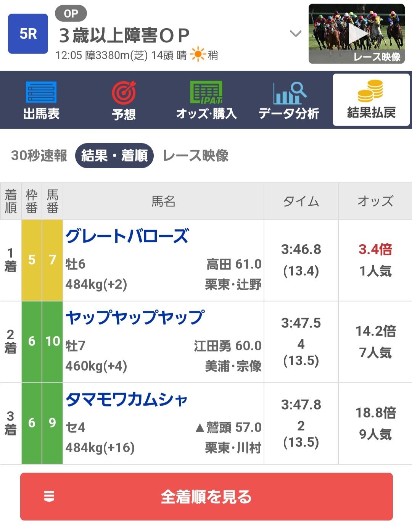The image size is (412, 532).
Task: Open the 予想 prediction target icon
Action: point(124,92)
